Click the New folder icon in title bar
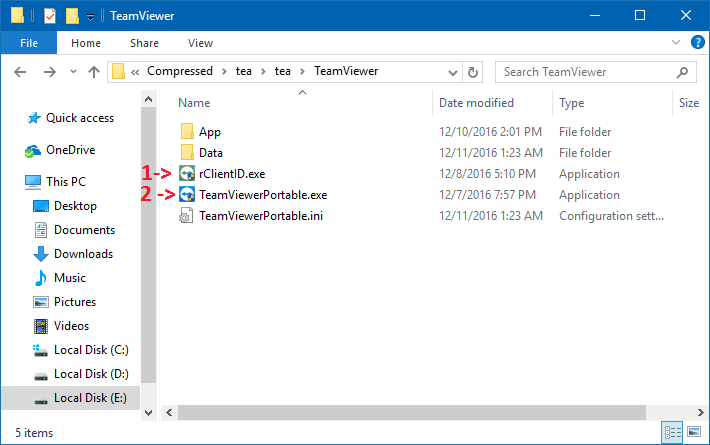 coord(72,16)
